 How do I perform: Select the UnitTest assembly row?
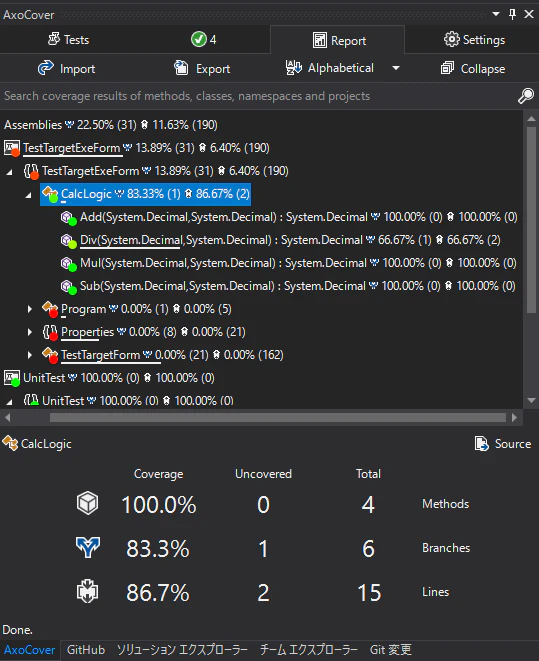(x=110, y=378)
